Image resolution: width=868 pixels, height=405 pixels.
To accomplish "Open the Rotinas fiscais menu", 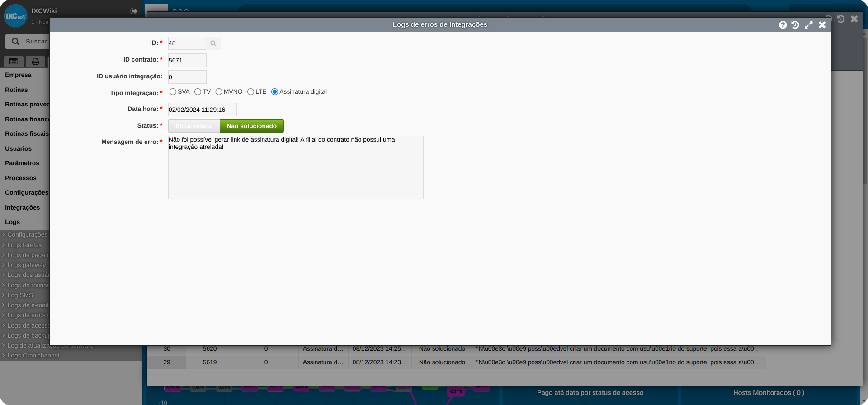I will tap(27, 134).
